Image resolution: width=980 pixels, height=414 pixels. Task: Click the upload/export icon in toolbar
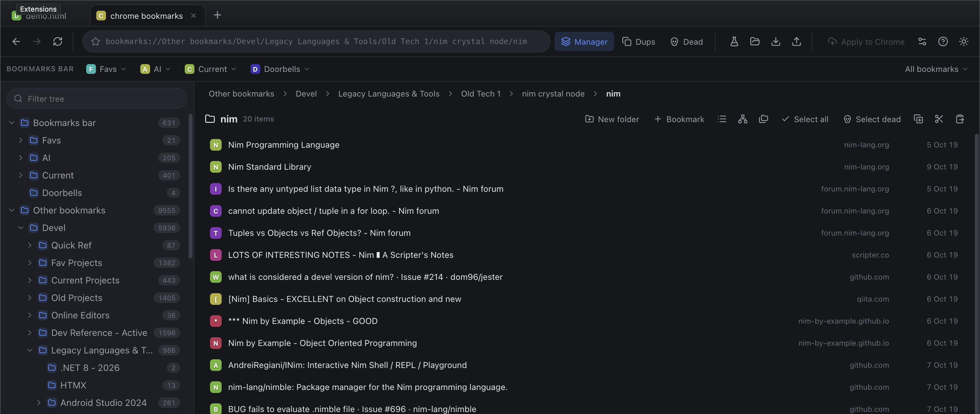click(x=797, y=41)
